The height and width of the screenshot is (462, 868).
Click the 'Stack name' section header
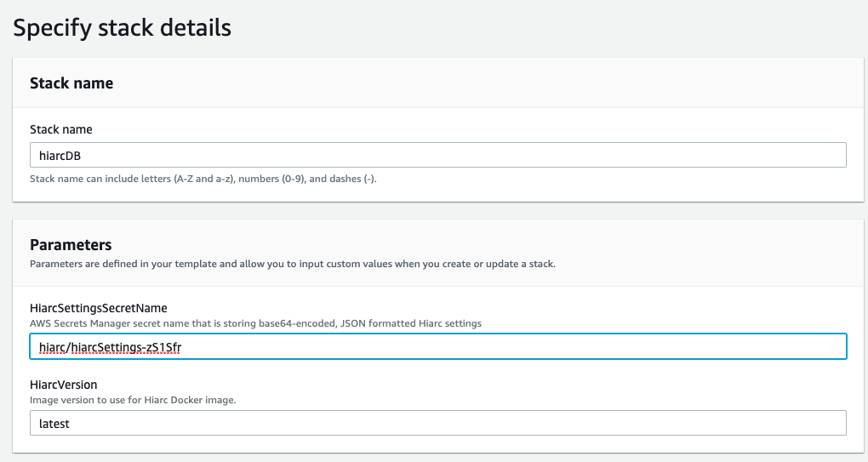pyautogui.click(x=71, y=83)
